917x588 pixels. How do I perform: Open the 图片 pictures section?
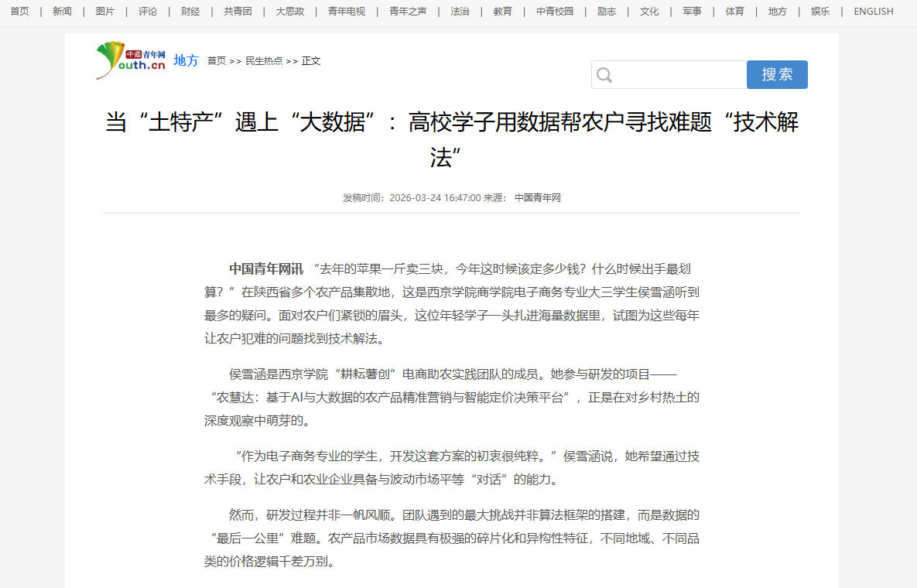(104, 12)
